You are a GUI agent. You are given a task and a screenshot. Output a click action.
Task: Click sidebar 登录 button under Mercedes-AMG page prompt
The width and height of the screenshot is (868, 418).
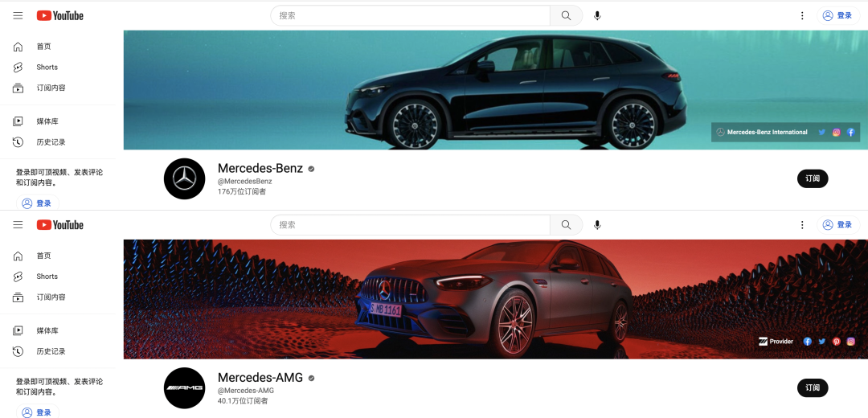(x=37, y=412)
